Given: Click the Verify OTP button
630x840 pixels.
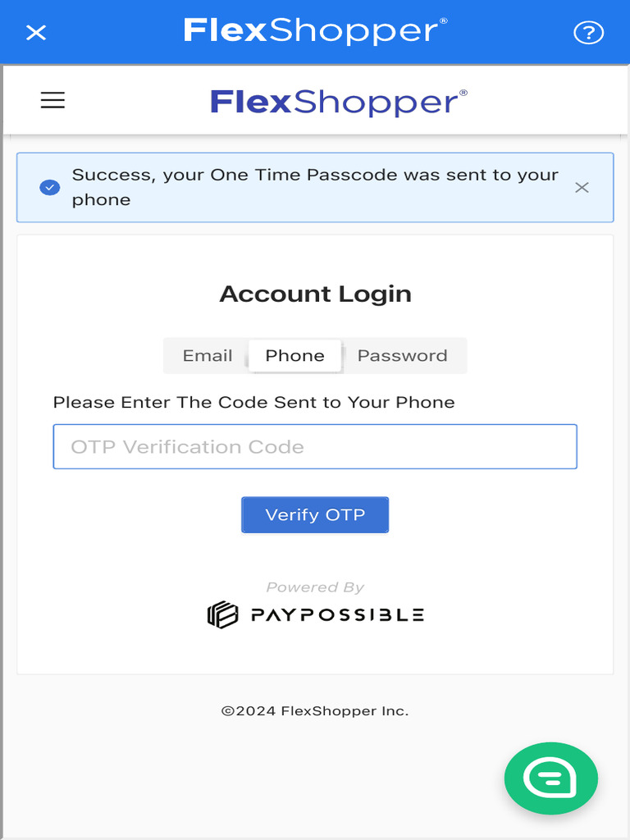Looking at the screenshot, I should point(315,515).
